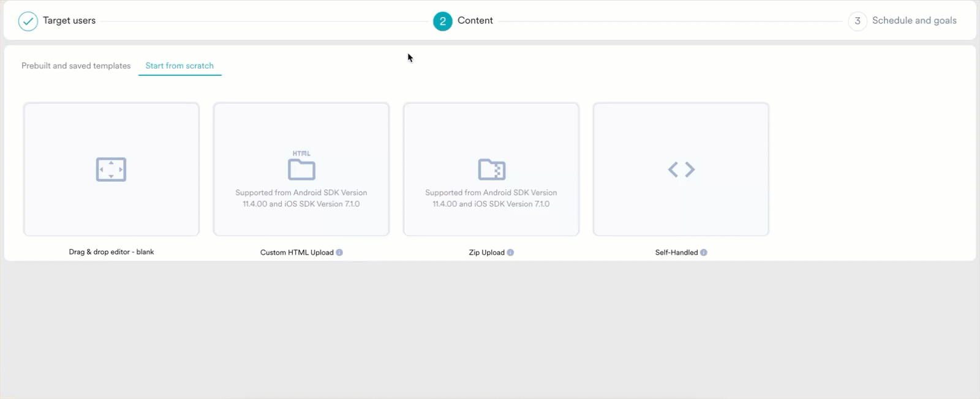Click the step 2 Content number circle
Image resolution: width=980 pixels, height=399 pixels.
click(x=442, y=21)
